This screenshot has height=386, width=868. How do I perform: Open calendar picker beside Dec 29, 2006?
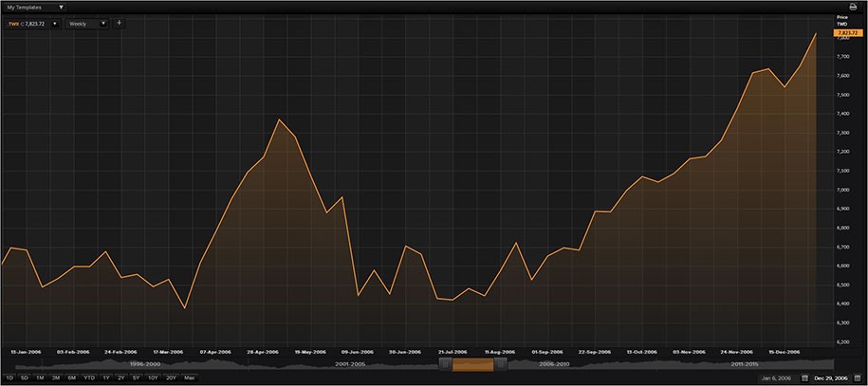point(858,378)
